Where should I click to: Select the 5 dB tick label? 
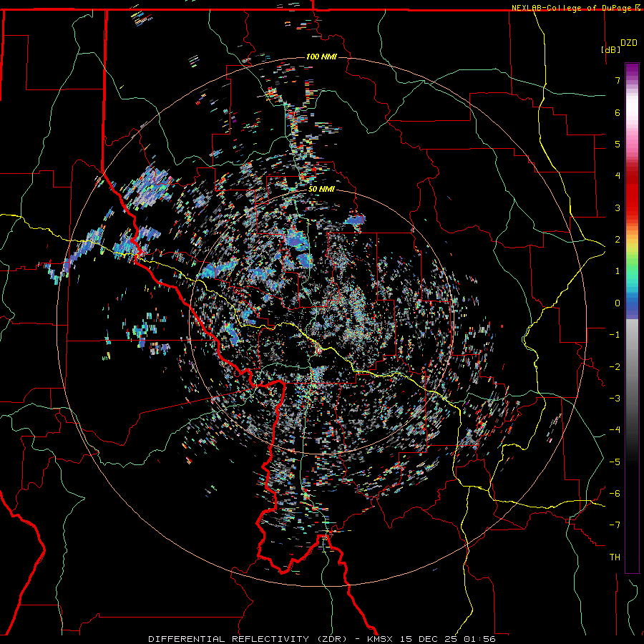618,144
